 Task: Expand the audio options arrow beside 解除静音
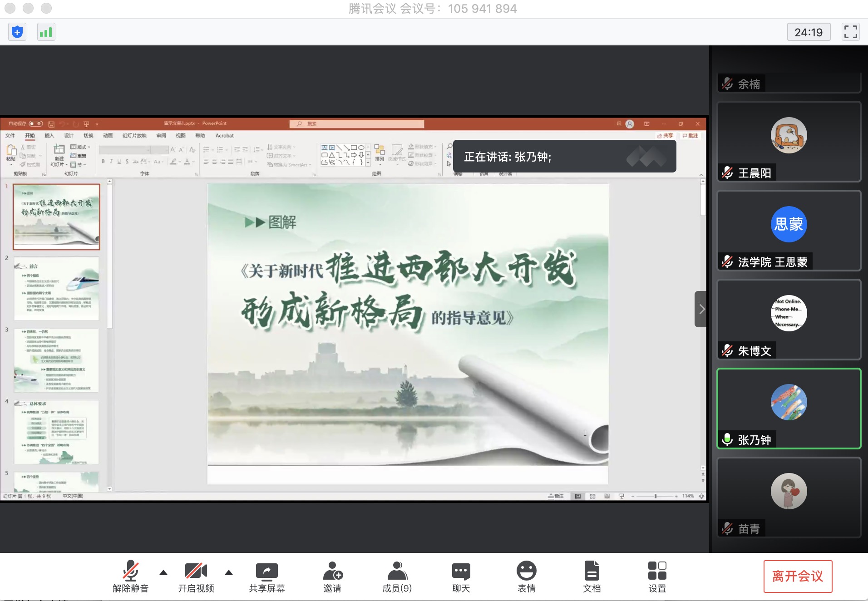(x=163, y=573)
